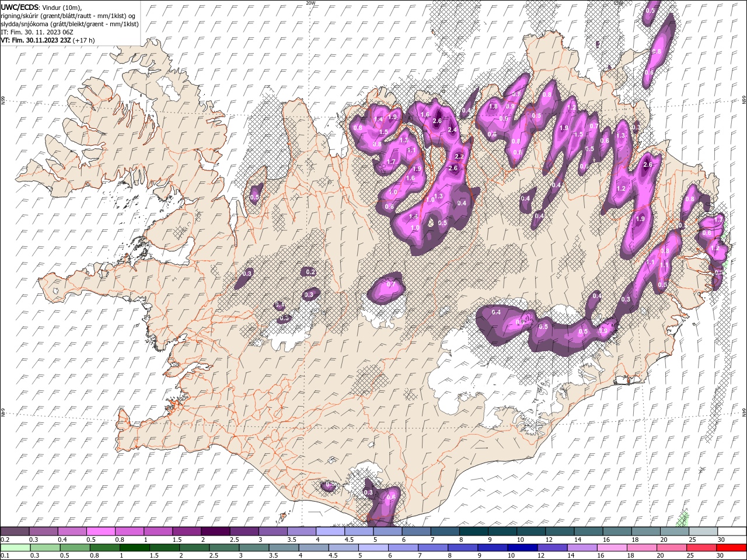The width and height of the screenshot is (747, 560).
Task: Click the dark teal snow-scale swatch labeled 8
Action: coord(473,531)
